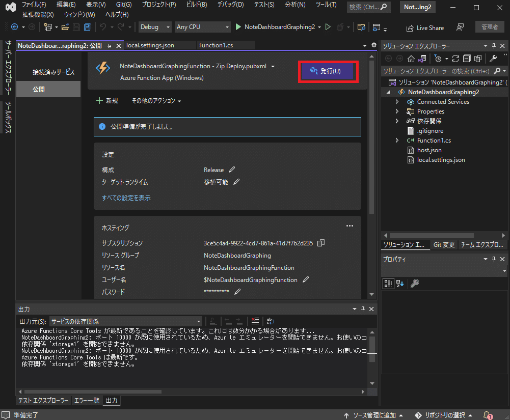Viewport: 510px width, 420px height.
Task: Toggle pin on publish document tab
Action: [109, 46]
